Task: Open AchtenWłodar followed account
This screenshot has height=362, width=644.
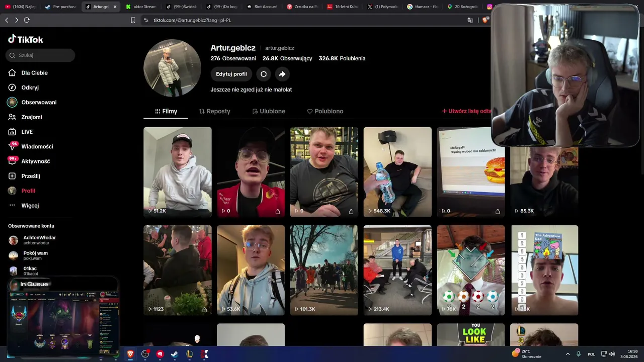Action: pyautogui.click(x=32, y=240)
